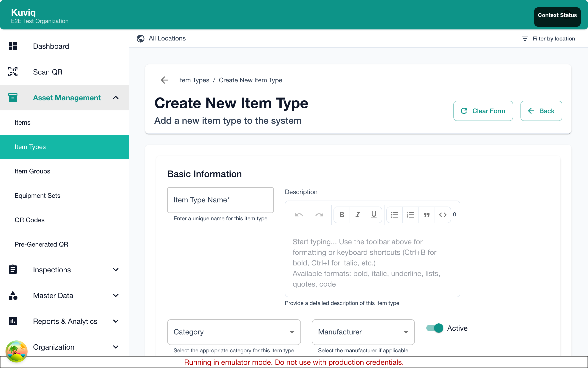Image resolution: width=588 pixels, height=368 pixels.
Task: Open Scan QR
Action: coord(64,72)
